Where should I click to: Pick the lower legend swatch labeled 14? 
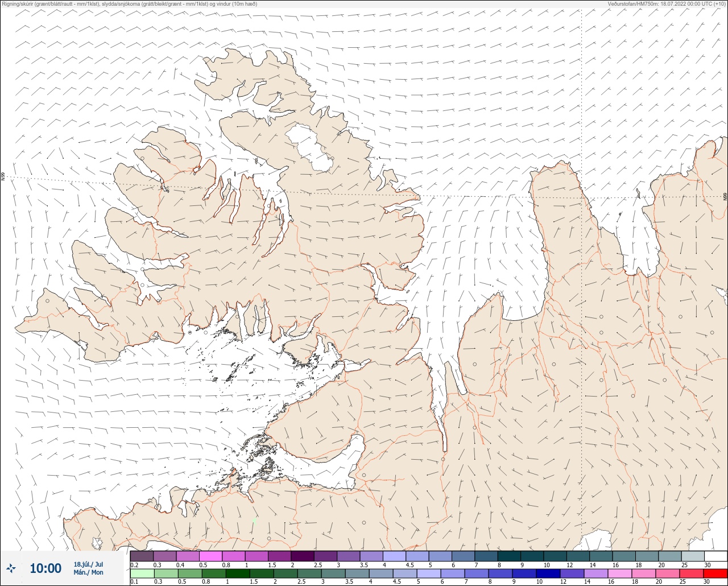pos(596,573)
